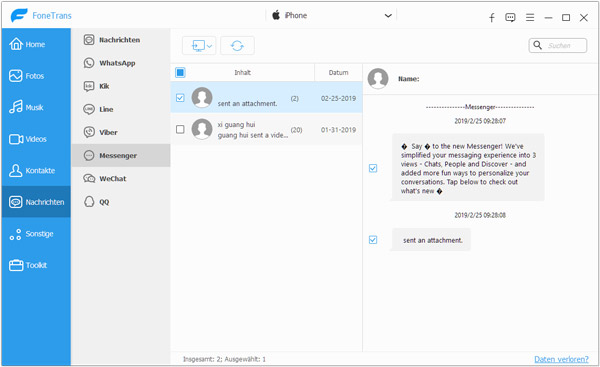Maximize the FoneTrans window

tap(566, 18)
